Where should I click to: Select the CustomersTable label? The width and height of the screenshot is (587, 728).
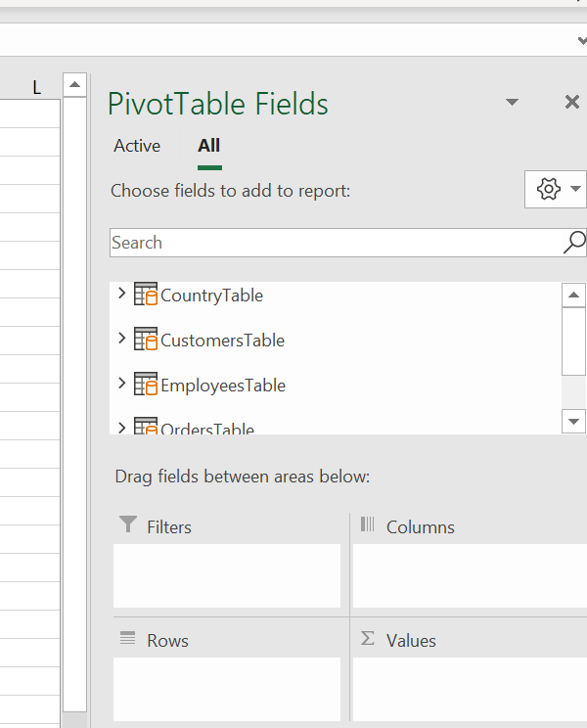pyautogui.click(x=222, y=341)
